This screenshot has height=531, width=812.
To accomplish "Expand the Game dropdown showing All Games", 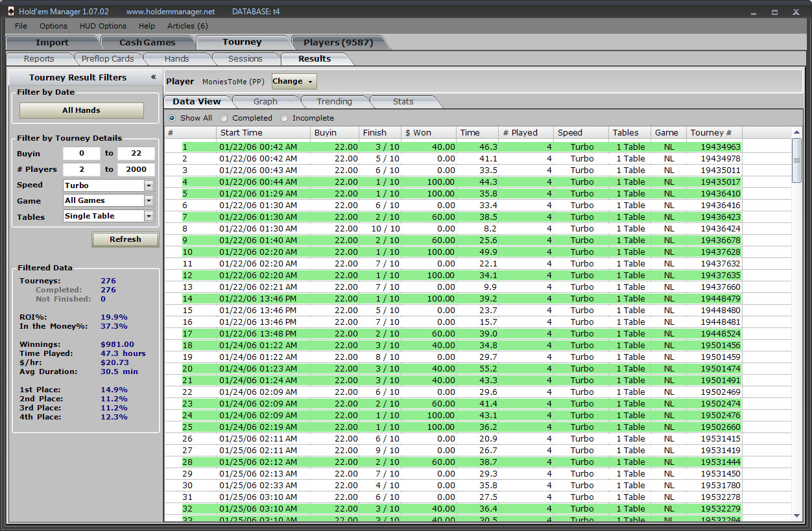I will click(x=149, y=201).
